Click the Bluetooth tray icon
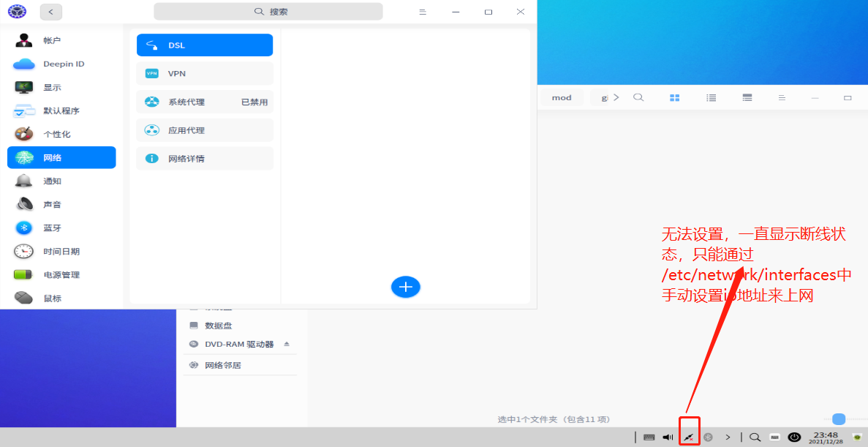 (708, 437)
